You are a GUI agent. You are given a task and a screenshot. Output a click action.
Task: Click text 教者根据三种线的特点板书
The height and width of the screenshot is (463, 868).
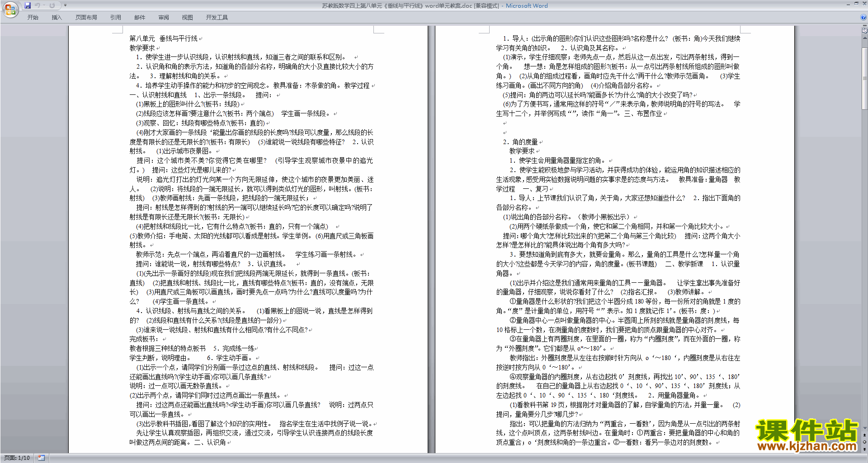click(167, 348)
